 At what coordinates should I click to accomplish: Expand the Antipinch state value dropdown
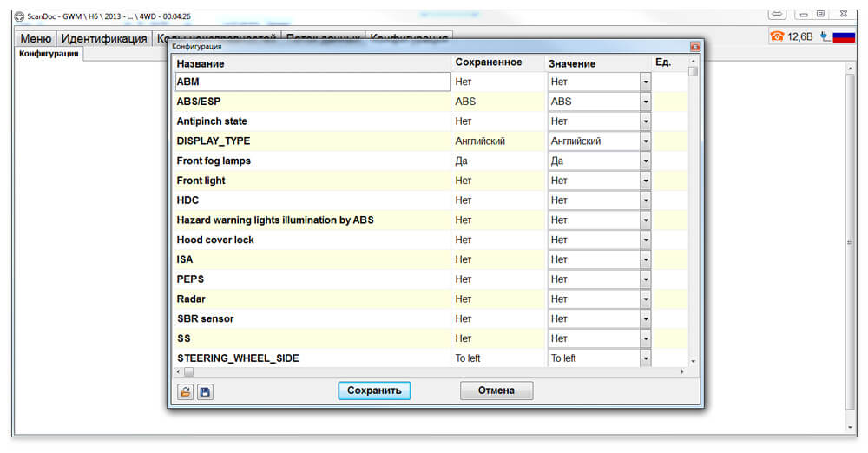(x=646, y=121)
